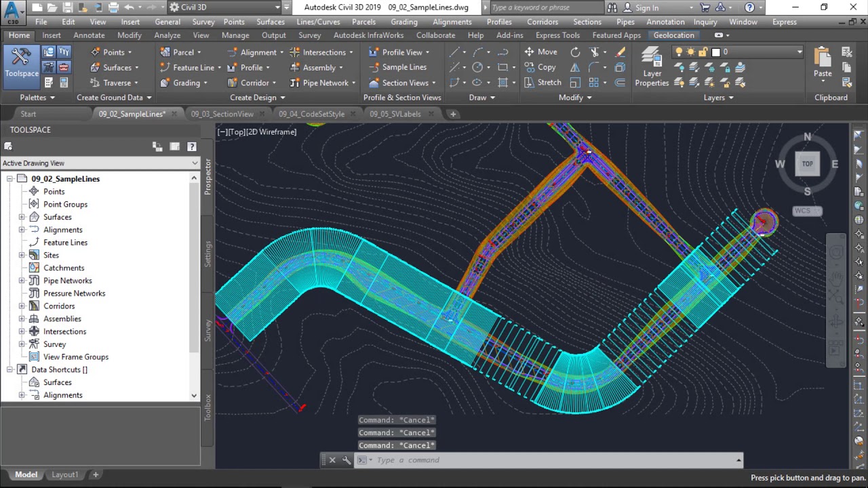The width and height of the screenshot is (868, 488).
Task: Click the Assembly tool
Action: [316, 68]
